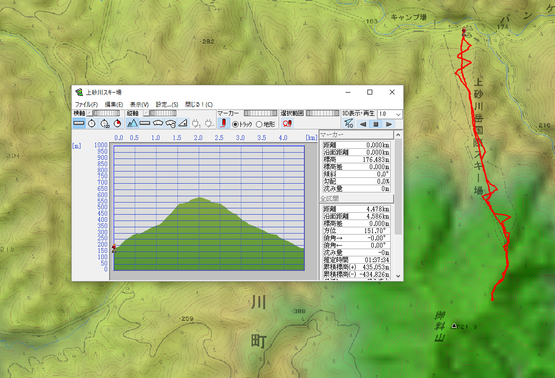Select the mountain elevation profile icon

(x=132, y=123)
